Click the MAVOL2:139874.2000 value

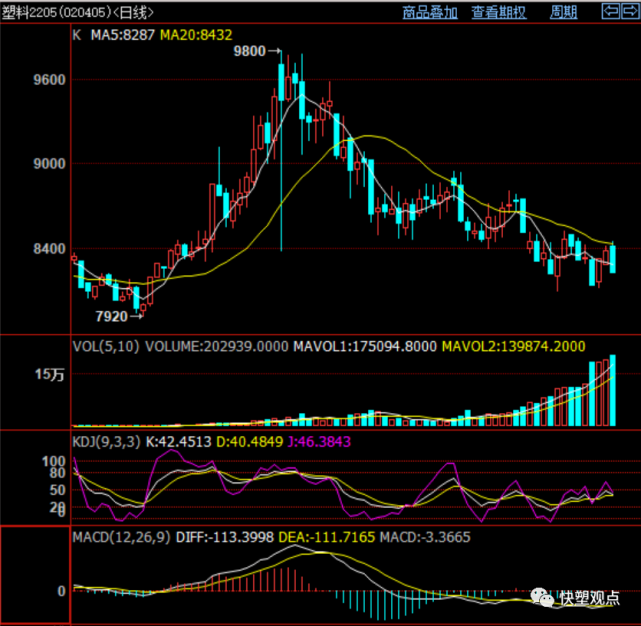[513, 346]
